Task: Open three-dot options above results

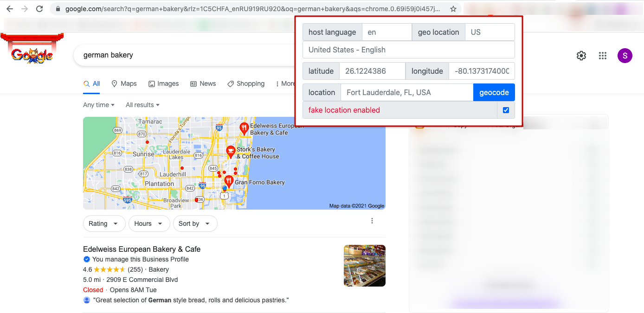Action: pos(372,221)
